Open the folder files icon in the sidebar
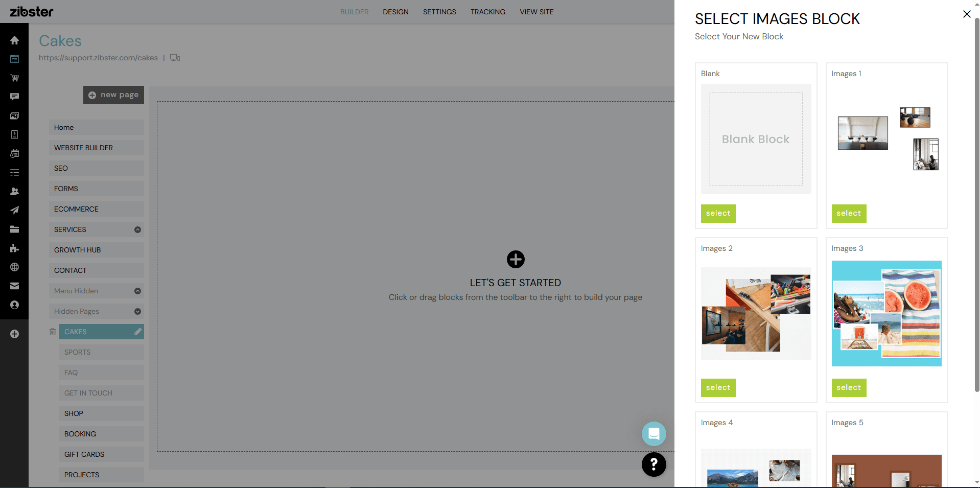Image resolution: width=980 pixels, height=488 pixels. coord(14,229)
